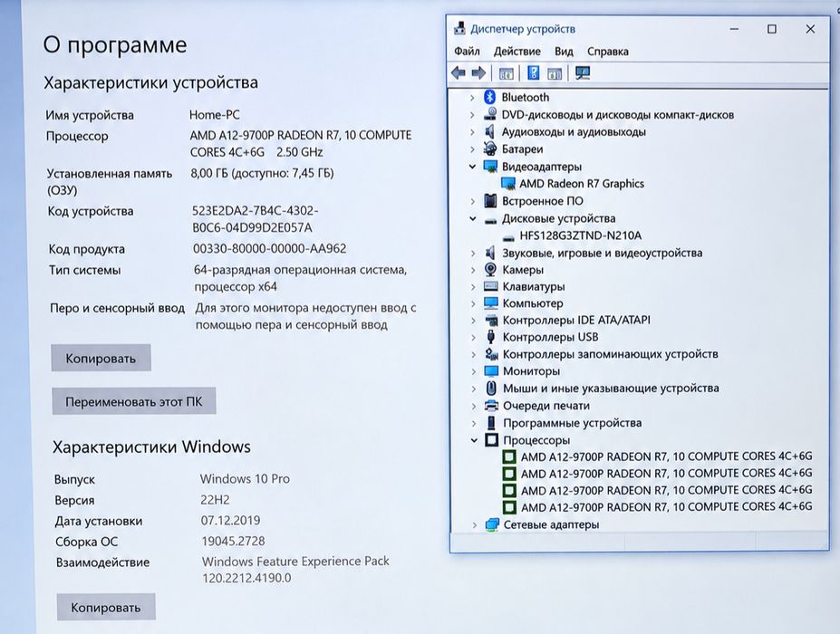Click the Дисковые устройства drive icon
The image size is (840, 634).
[491, 219]
